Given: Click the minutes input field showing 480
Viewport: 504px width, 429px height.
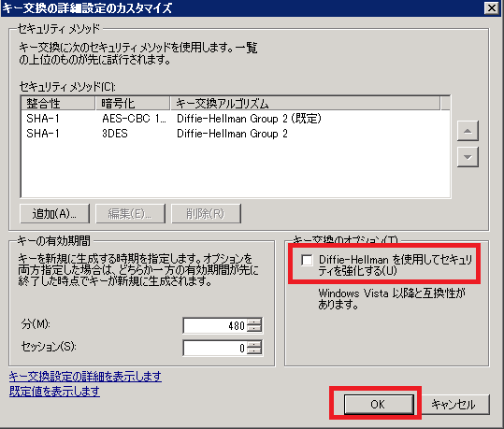Looking at the screenshot, I should point(215,325).
